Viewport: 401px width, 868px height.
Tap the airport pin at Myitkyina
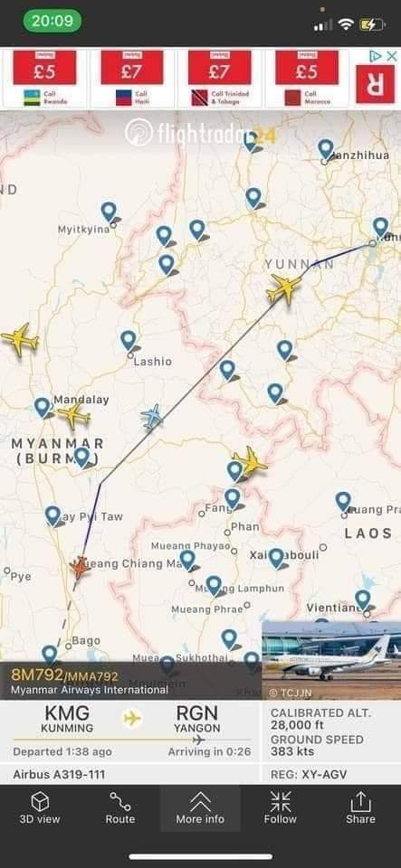[109, 212]
